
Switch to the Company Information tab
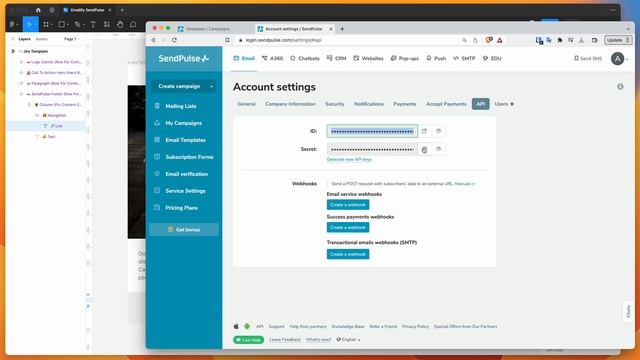click(x=290, y=104)
